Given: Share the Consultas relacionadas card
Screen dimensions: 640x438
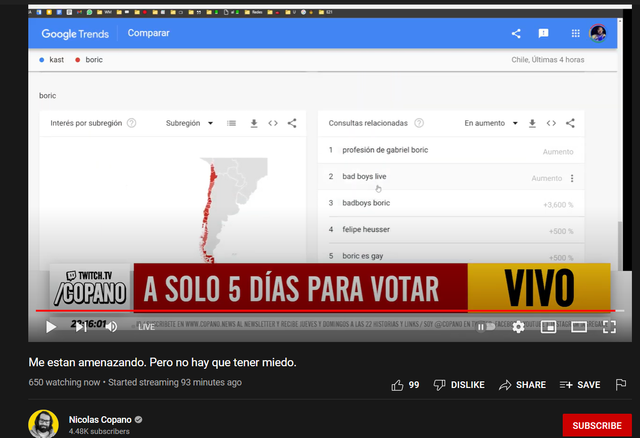Looking at the screenshot, I should [570, 123].
